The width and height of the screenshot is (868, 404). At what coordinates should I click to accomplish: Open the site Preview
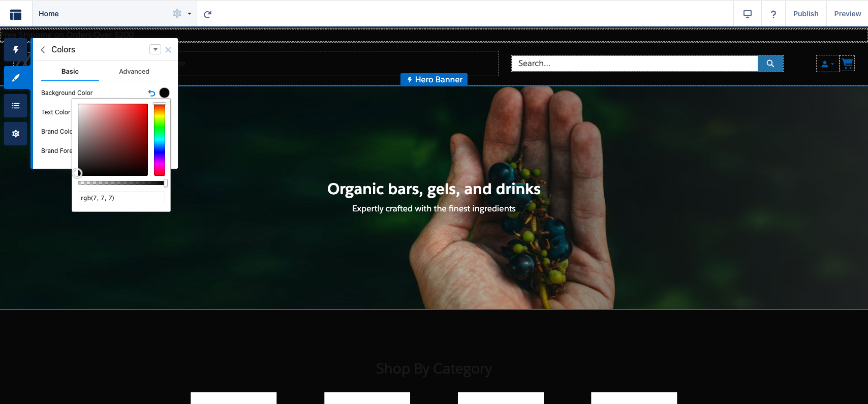(848, 14)
